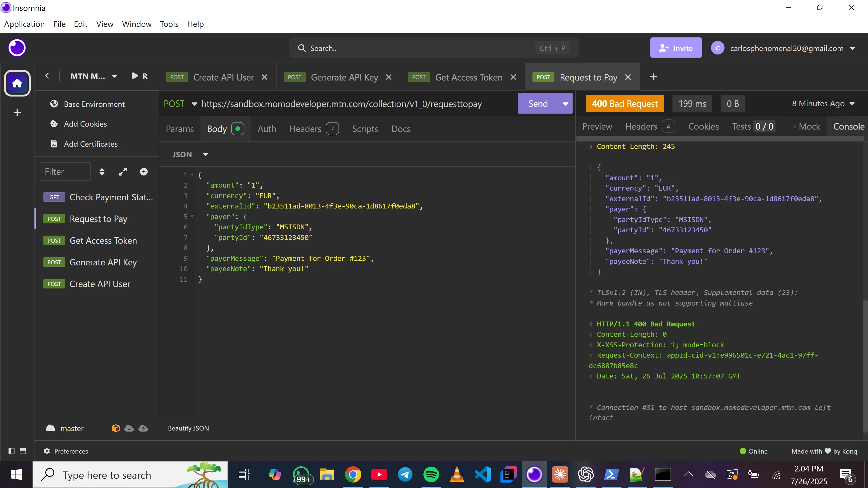Expand all folders with the expand arrows icon

pos(123,172)
